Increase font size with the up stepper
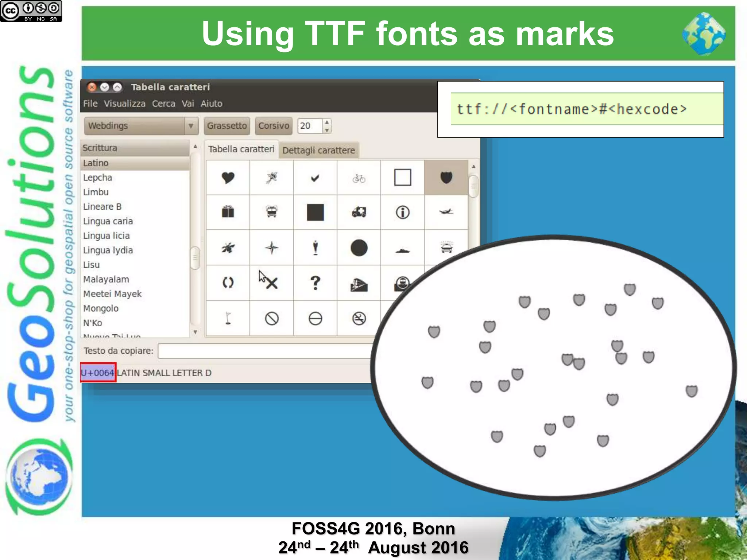The height and width of the screenshot is (560, 747). 327,122
